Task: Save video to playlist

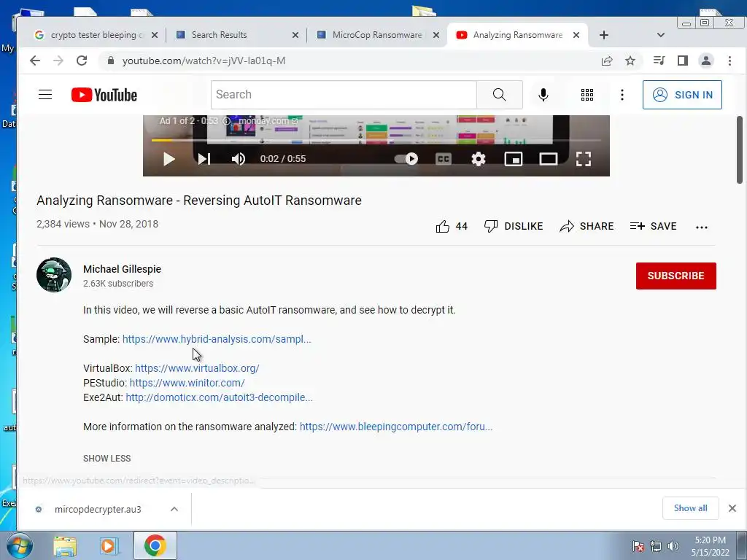Action: point(653,226)
